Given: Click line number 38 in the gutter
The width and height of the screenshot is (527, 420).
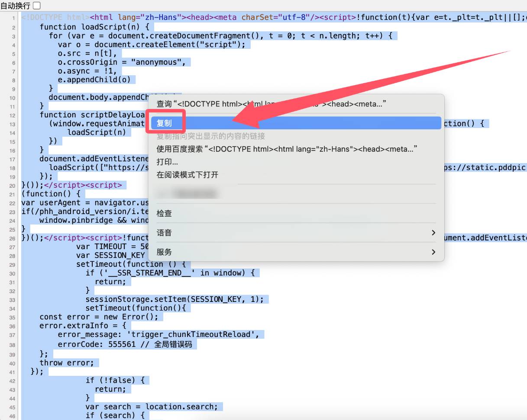Looking at the screenshot, I should coord(13,345).
